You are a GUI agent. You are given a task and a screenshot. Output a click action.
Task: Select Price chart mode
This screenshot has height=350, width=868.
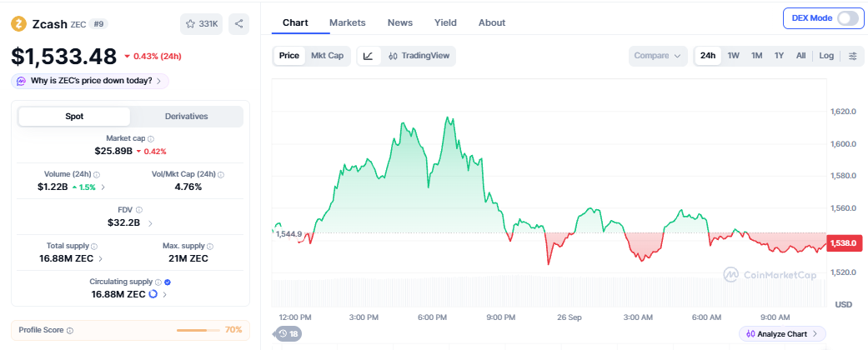[x=289, y=56]
